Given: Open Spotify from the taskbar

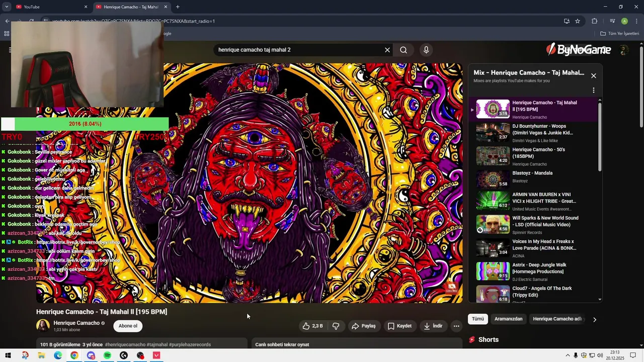Looking at the screenshot, I should coord(107,355).
